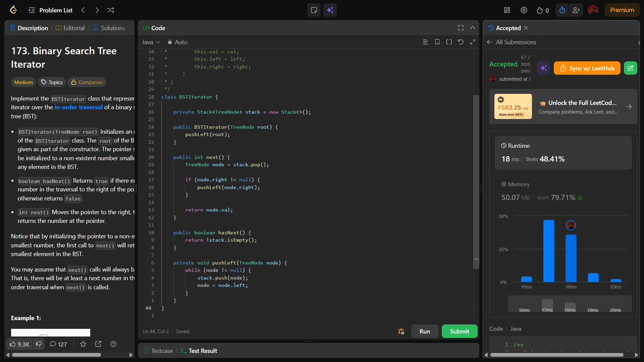The image size is (644, 362).
Task: Click the Topics tag
Action: point(52,82)
